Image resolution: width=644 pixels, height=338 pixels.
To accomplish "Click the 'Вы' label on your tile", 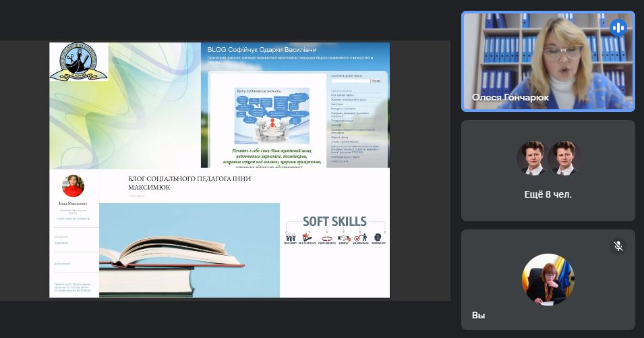I will pos(479,316).
